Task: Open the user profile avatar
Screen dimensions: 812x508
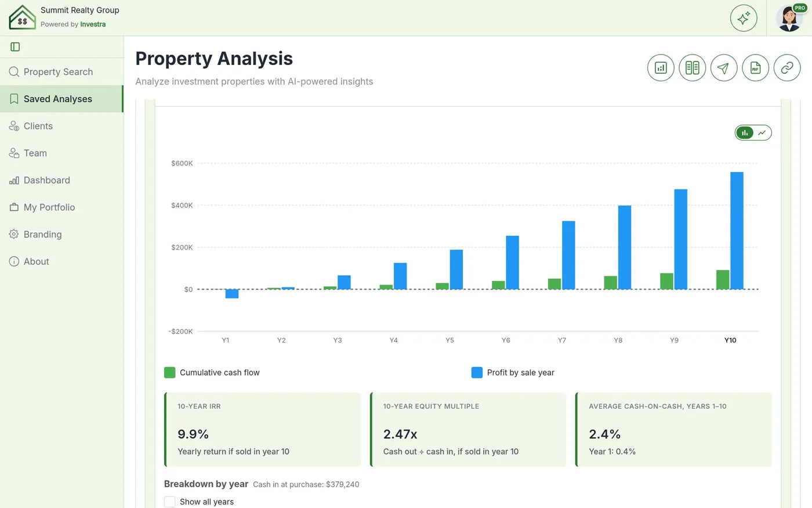Action: [x=789, y=18]
